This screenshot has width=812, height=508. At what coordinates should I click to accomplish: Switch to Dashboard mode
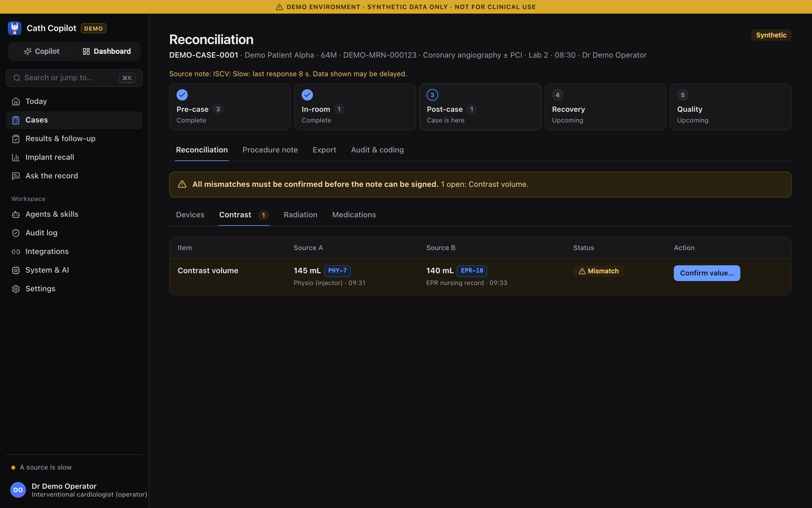[107, 51]
